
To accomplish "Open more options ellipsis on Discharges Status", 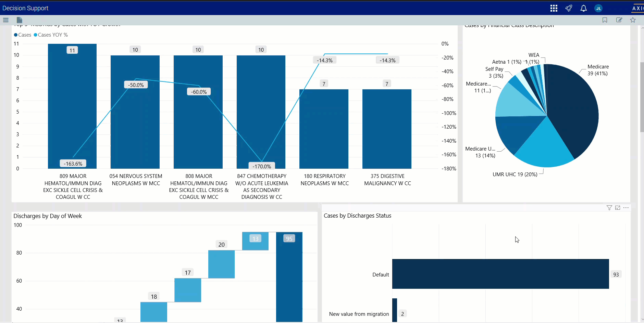I will pyautogui.click(x=626, y=208).
